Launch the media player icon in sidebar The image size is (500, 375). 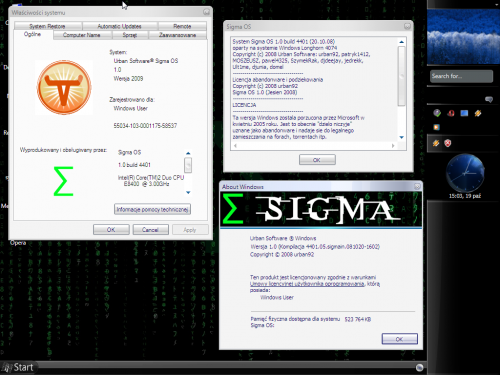coord(436,127)
